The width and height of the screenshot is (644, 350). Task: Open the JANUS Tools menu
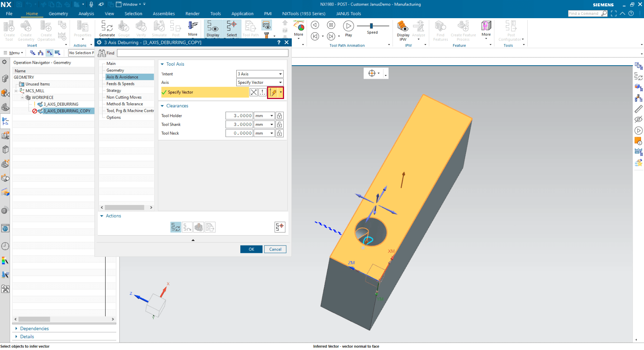tap(348, 13)
